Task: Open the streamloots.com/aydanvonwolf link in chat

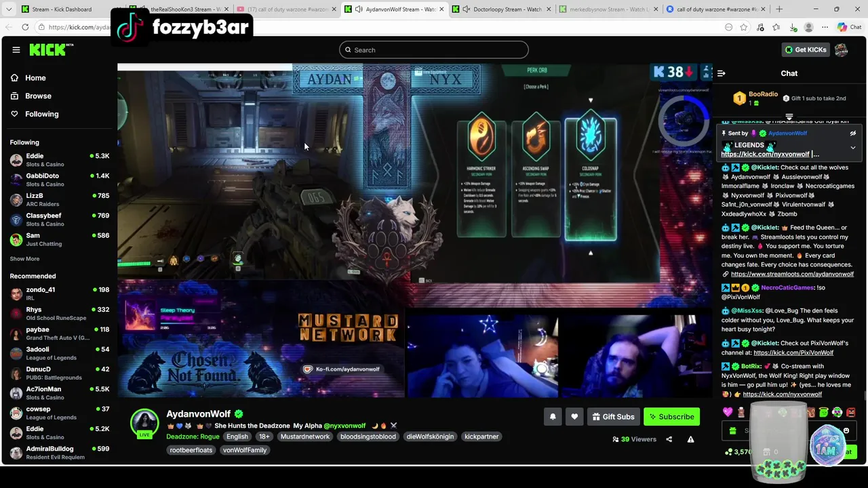Action: 792,274
